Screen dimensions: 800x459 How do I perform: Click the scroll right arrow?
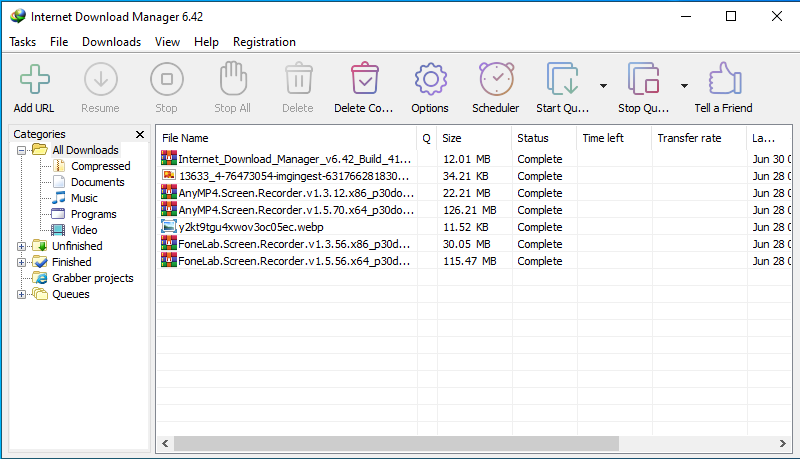point(783,443)
